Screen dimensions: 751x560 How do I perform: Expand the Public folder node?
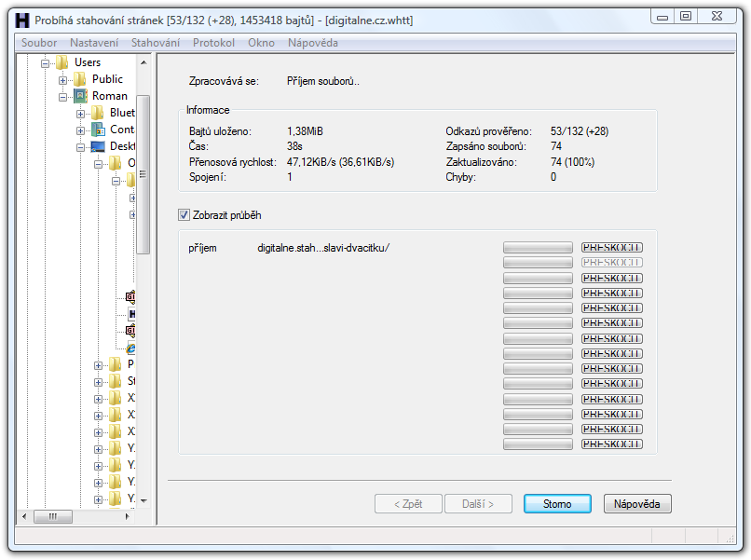[x=62, y=80]
